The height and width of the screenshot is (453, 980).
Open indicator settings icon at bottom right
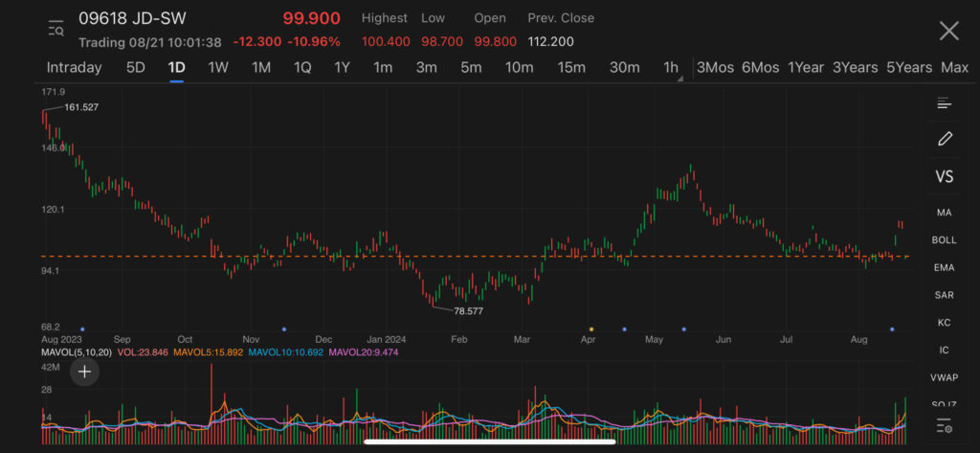coord(944,425)
